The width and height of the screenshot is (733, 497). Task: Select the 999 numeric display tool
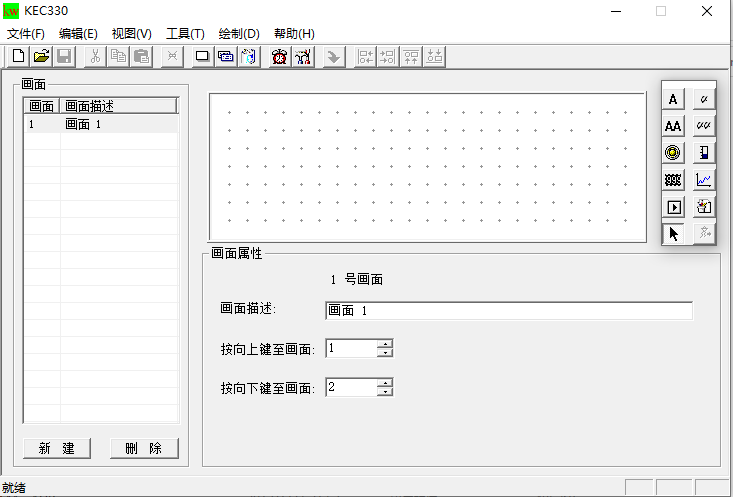[x=673, y=180]
